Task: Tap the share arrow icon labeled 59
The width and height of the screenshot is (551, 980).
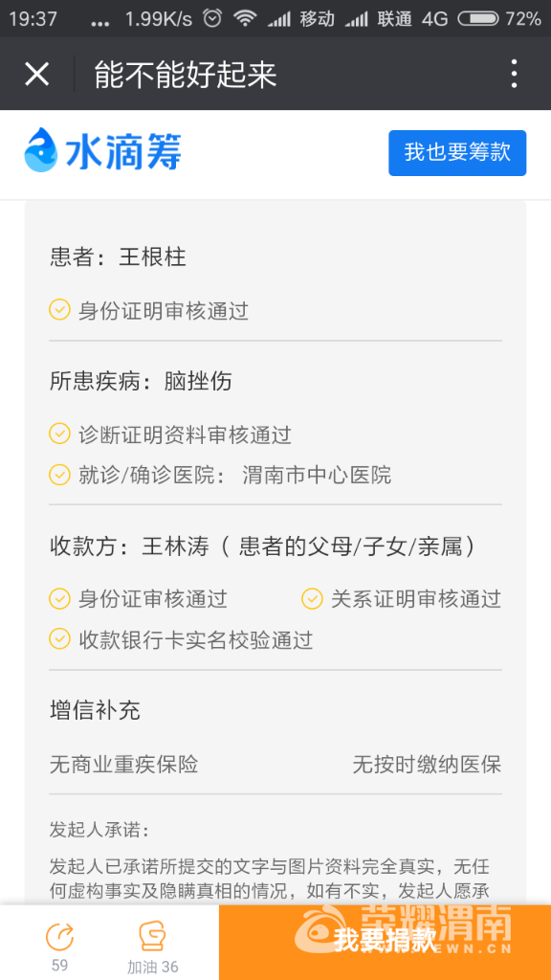Action: point(60,938)
